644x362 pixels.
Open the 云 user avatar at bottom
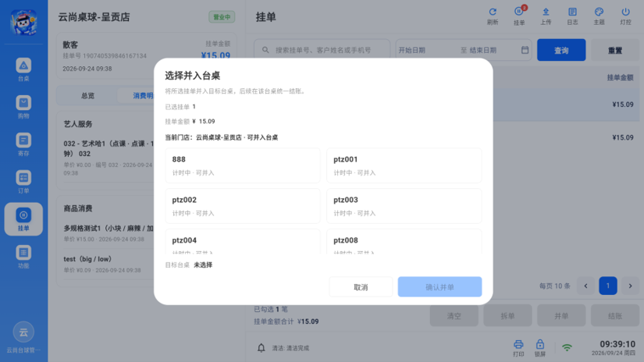[23, 332]
